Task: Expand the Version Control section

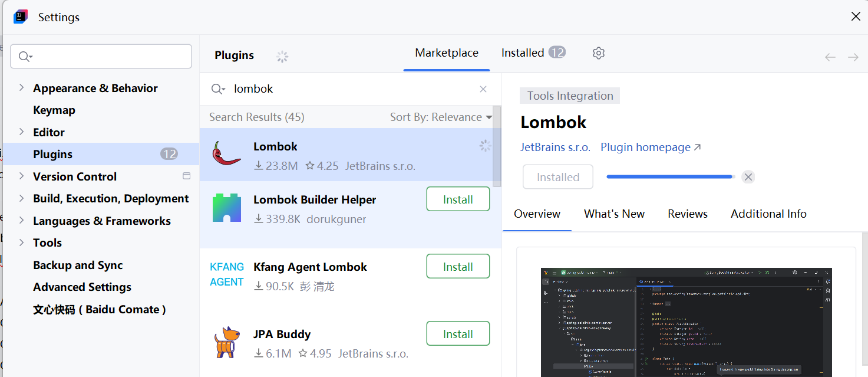Action: click(21, 176)
